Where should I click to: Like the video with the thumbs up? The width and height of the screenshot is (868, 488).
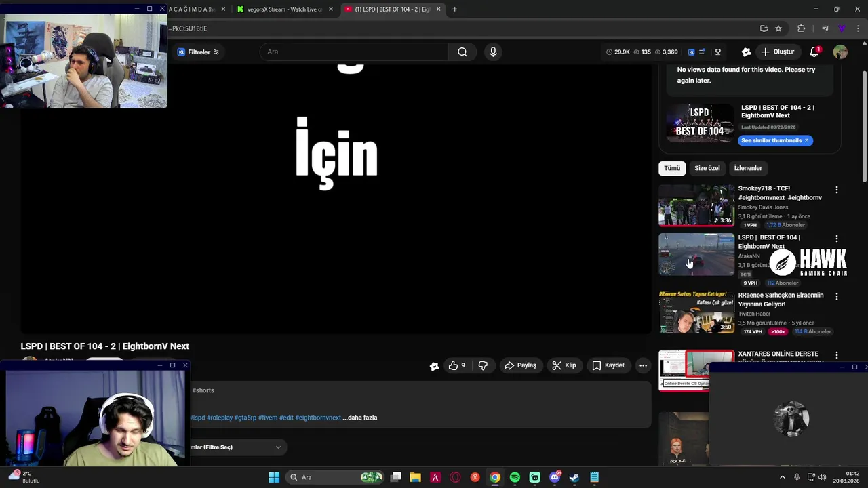457,365
